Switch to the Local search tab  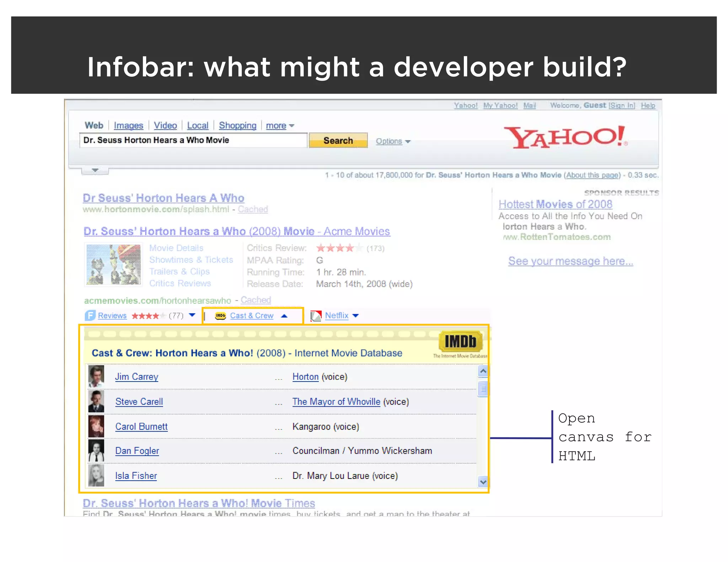[x=198, y=125]
